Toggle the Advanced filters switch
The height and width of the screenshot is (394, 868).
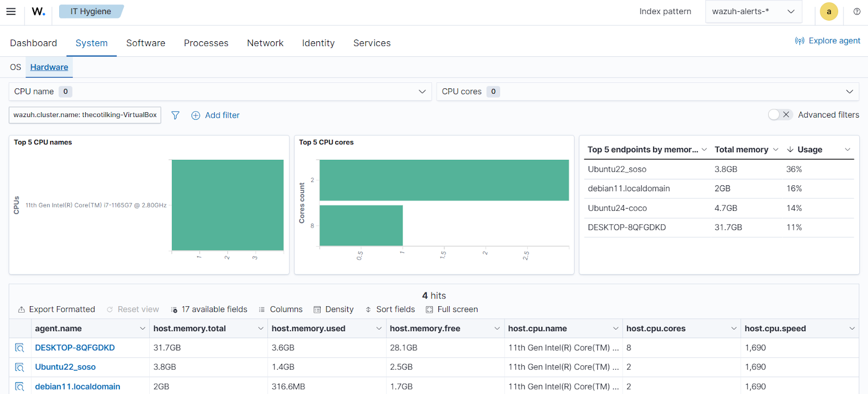click(780, 115)
